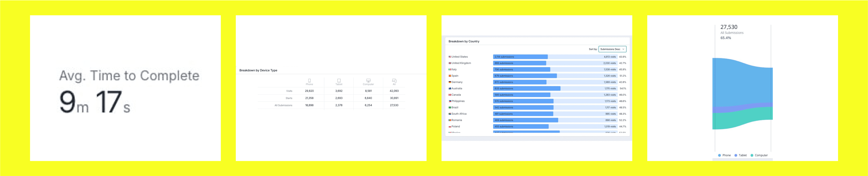Click the Phone visits value 29,820
868x176 pixels.
(309, 91)
